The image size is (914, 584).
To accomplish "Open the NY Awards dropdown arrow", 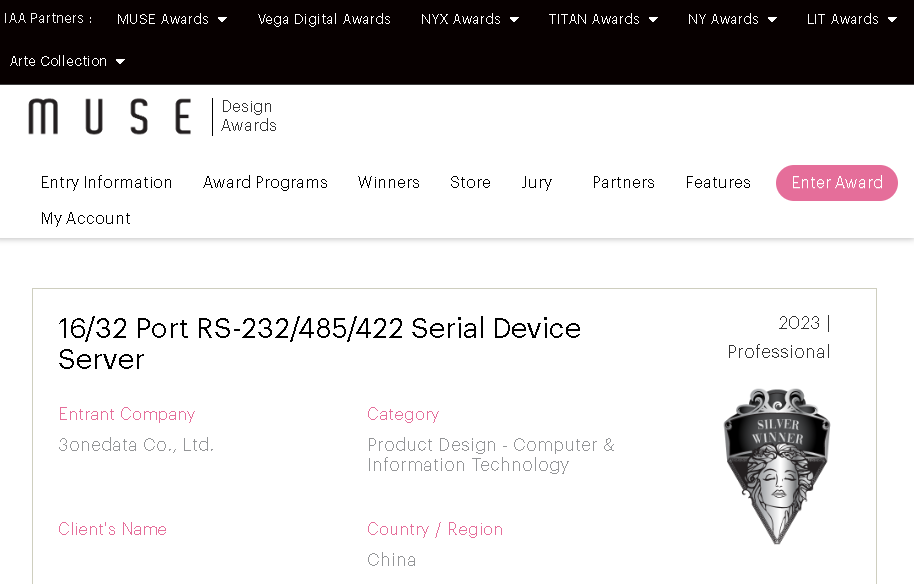I will (x=772, y=19).
